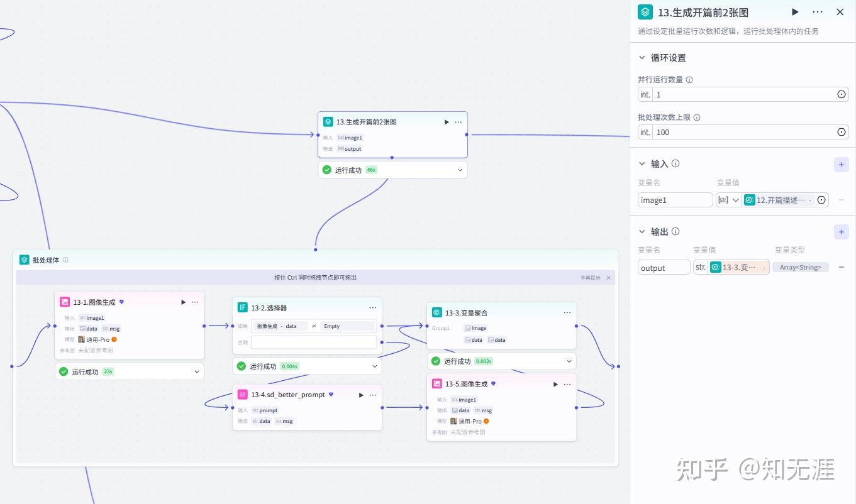The width and height of the screenshot is (856, 504).
Task: Open more options in the side panel header
Action: click(818, 12)
